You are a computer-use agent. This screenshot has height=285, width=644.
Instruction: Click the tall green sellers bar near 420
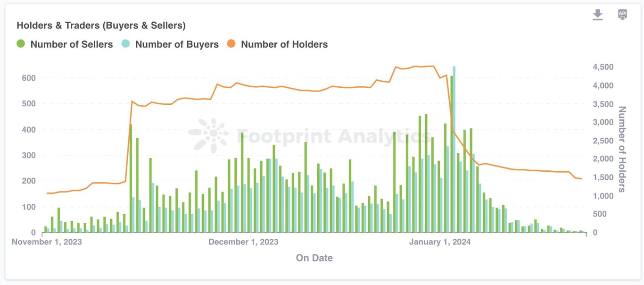pyautogui.click(x=131, y=178)
